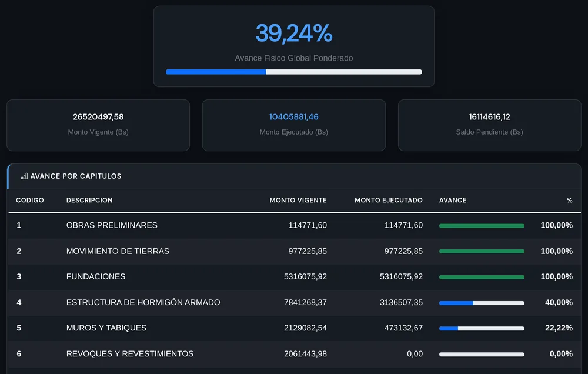Select the MUROS Y TABIQUES row description
Image resolution: width=588 pixels, height=374 pixels.
coord(106,328)
